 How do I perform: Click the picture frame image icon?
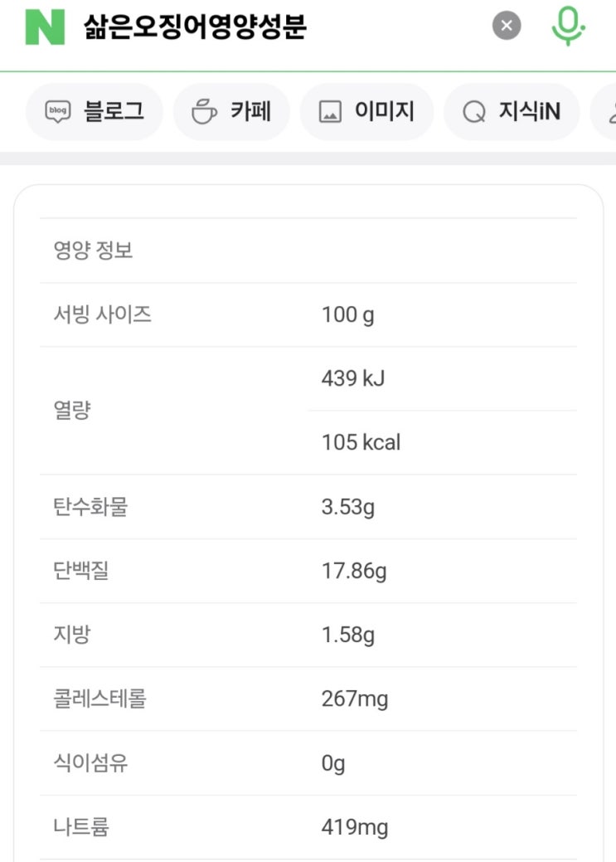(x=331, y=112)
